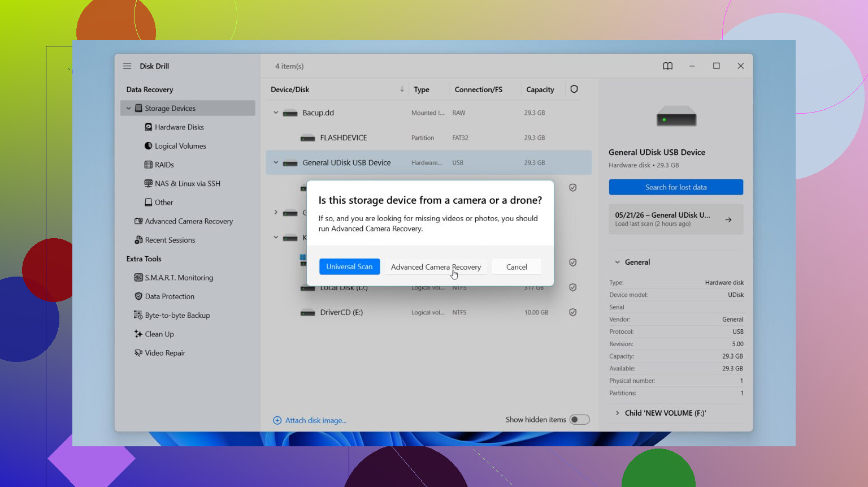Click the RAIDs icon
868x487 pixels.
(148, 165)
